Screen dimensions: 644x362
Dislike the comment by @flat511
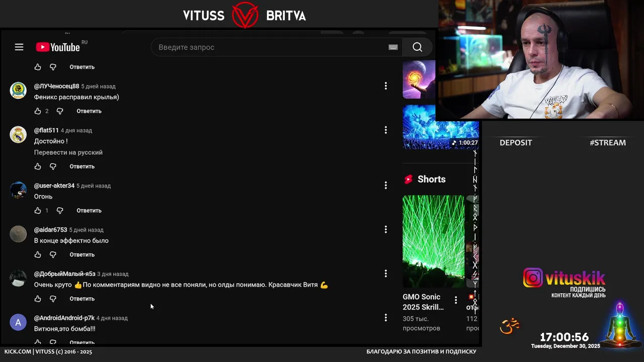click(53, 166)
